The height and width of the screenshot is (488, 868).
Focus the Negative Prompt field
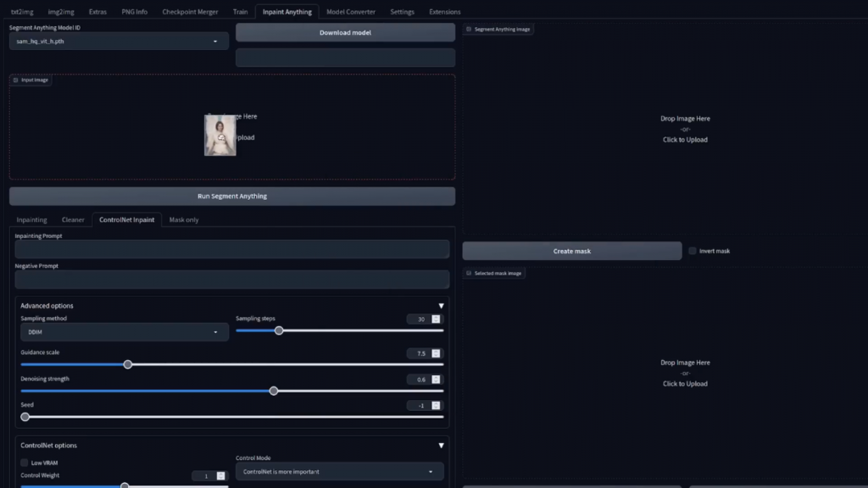coord(232,280)
